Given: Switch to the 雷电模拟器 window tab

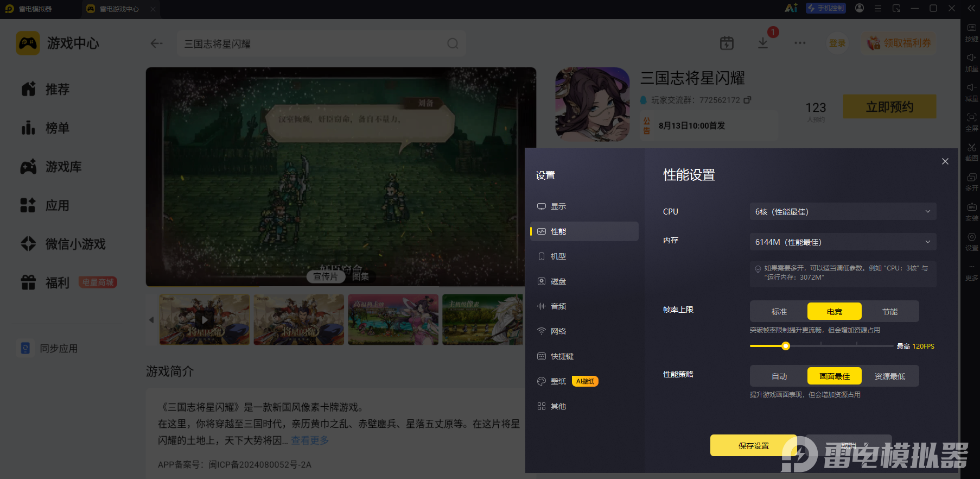Looking at the screenshot, I should [29, 9].
